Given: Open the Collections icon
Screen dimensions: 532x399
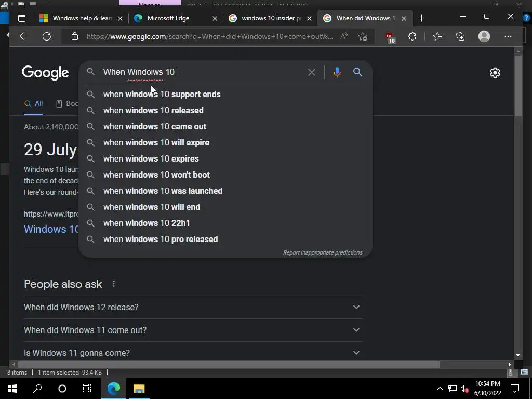Looking at the screenshot, I should point(460,36).
